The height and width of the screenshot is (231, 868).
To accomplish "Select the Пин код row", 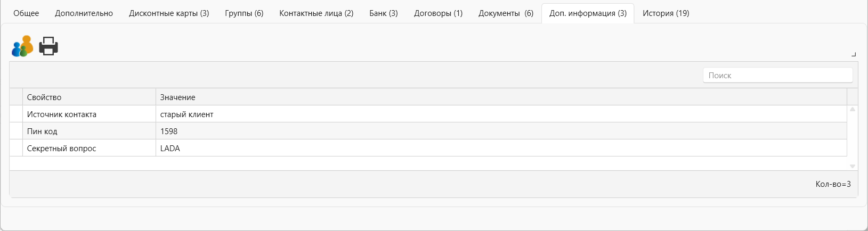I will click(x=428, y=131).
